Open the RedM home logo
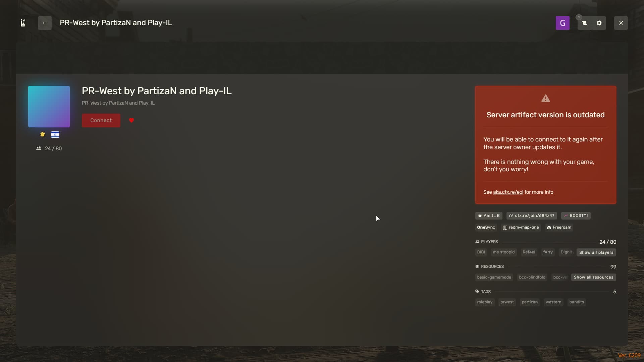This screenshot has width=644, height=362. tap(23, 23)
